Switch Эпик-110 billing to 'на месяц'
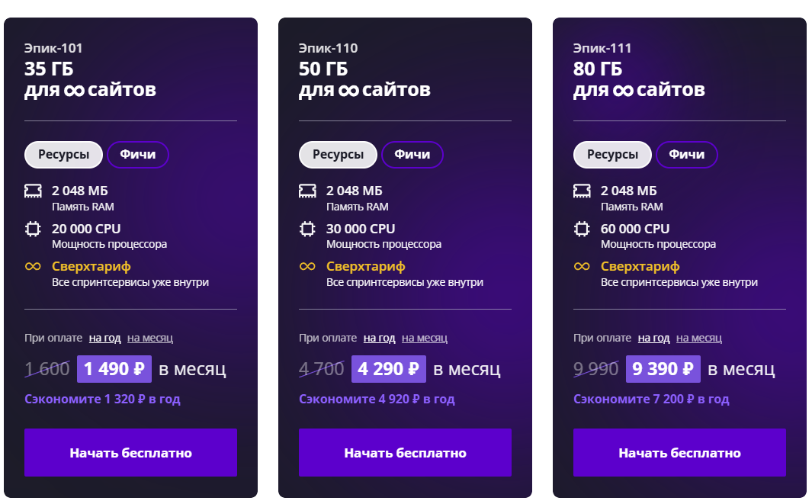This screenshot has height=504, width=812. tap(425, 338)
